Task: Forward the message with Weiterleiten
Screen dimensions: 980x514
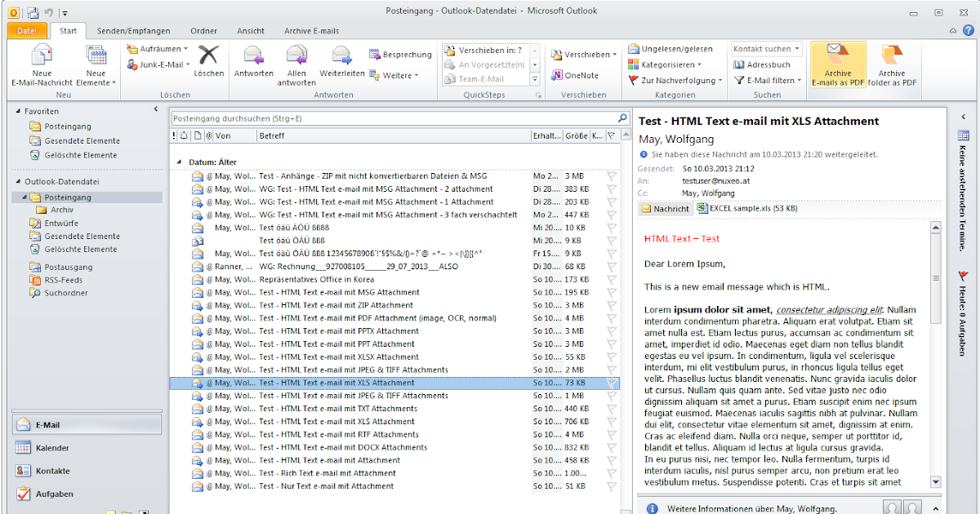Action: tap(342, 61)
